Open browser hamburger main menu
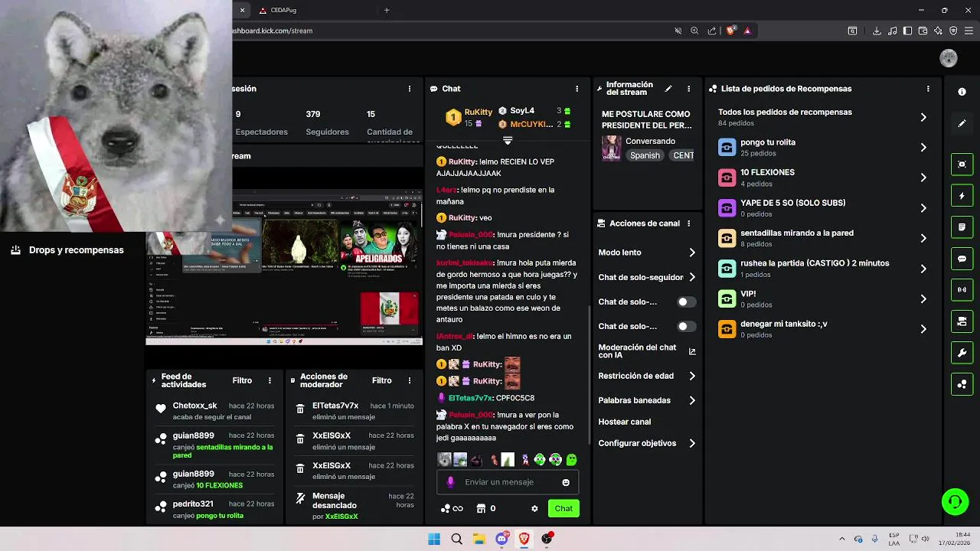The width and height of the screenshot is (980, 551). click(969, 31)
